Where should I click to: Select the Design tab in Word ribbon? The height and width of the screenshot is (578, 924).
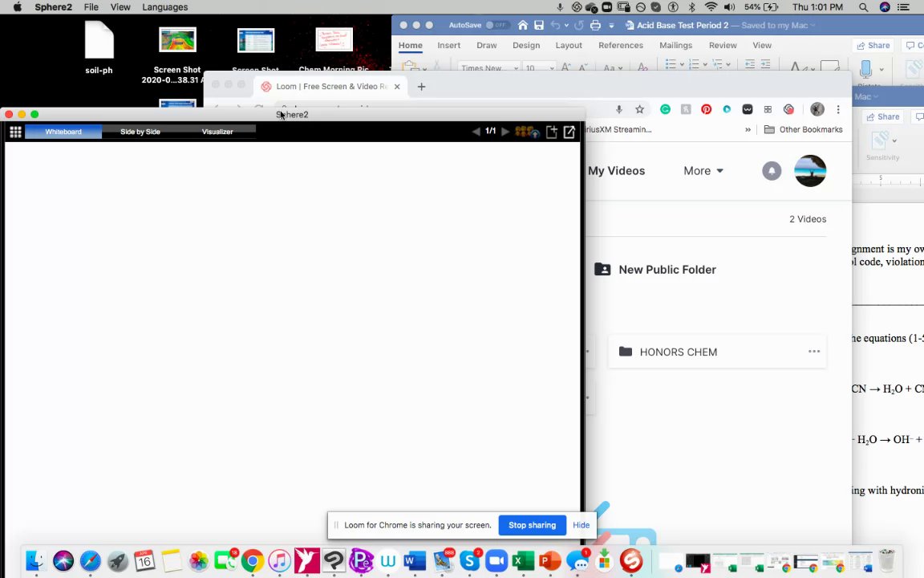pyautogui.click(x=526, y=46)
